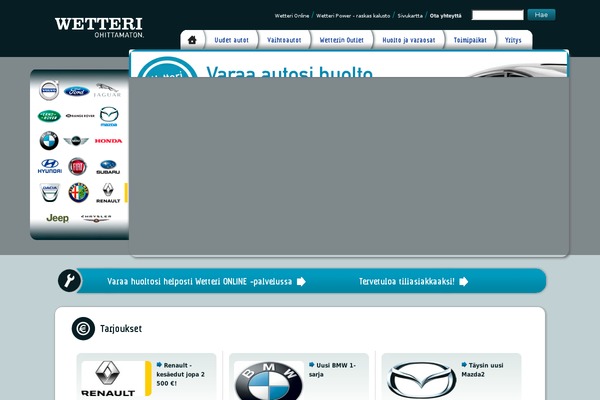Viewport: 600px width, 400px height.
Task: Select the Range Rover brand logo
Action: click(x=80, y=116)
